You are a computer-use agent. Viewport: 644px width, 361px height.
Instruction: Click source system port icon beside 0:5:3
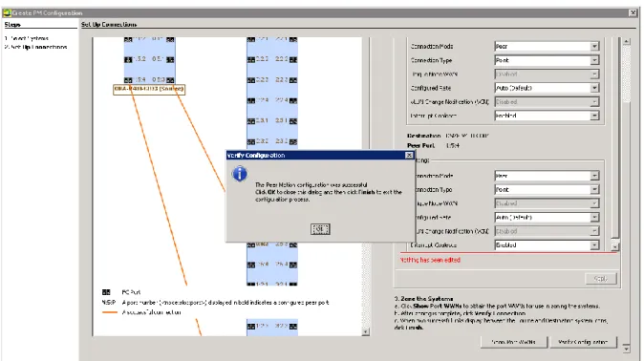170,80
